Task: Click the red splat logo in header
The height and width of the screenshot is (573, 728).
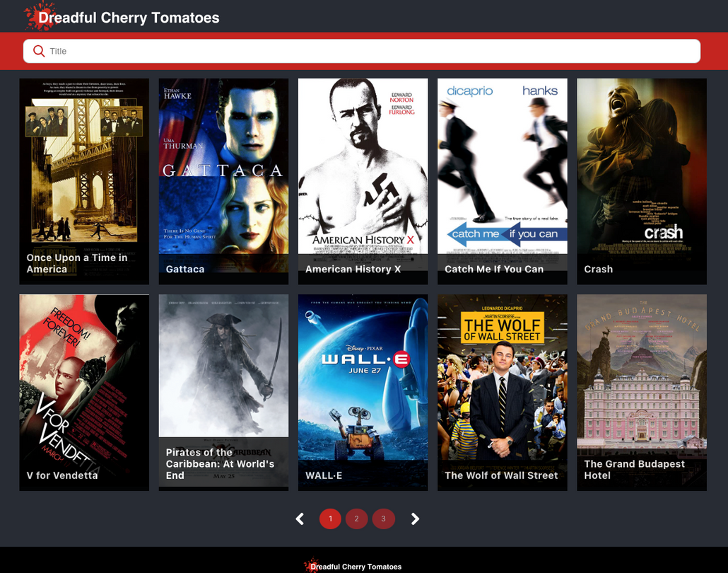Action: (x=40, y=16)
